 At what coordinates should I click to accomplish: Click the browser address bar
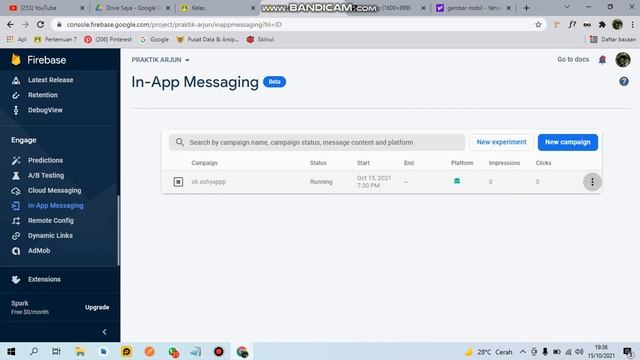298,24
